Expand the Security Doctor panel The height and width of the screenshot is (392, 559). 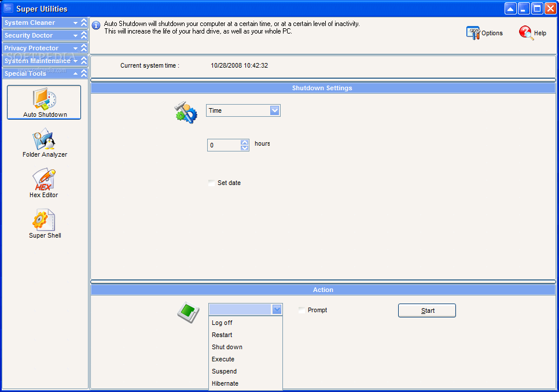(45, 35)
